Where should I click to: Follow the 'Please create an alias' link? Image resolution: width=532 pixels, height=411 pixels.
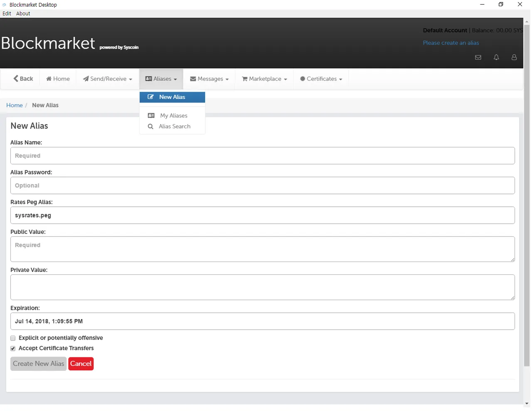click(x=451, y=43)
